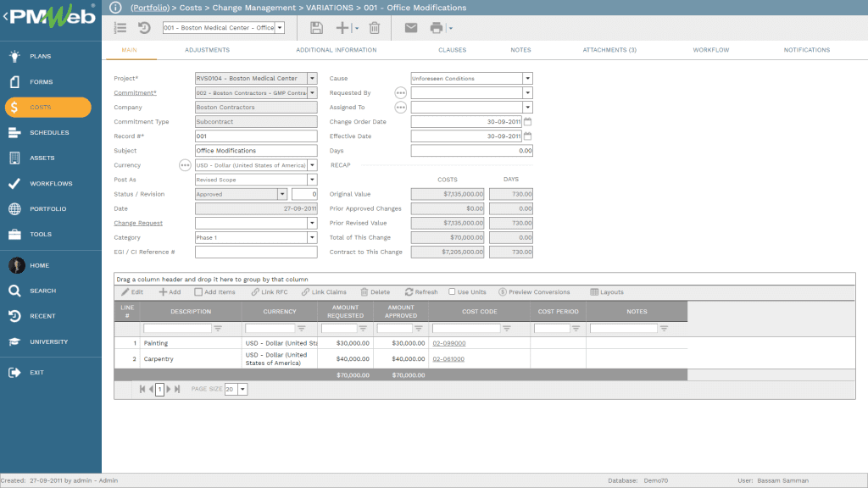Click Refresh in grid toolbar

pos(421,292)
